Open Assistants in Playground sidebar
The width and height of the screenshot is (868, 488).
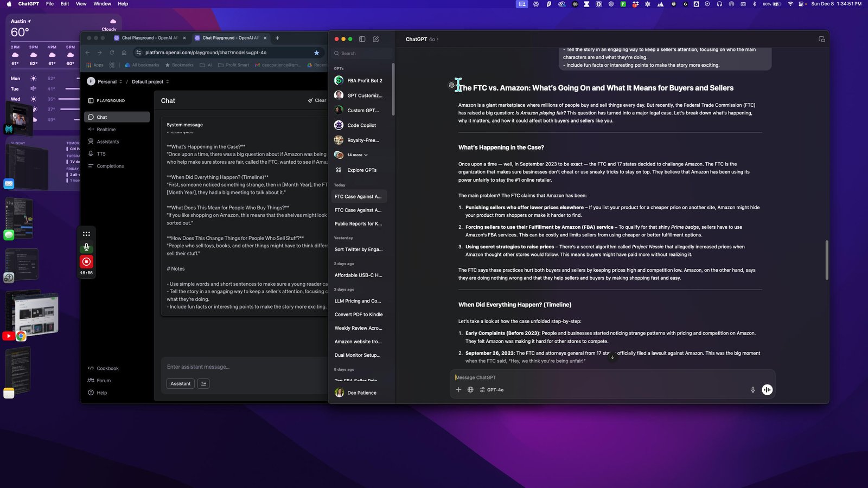tap(117, 142)
